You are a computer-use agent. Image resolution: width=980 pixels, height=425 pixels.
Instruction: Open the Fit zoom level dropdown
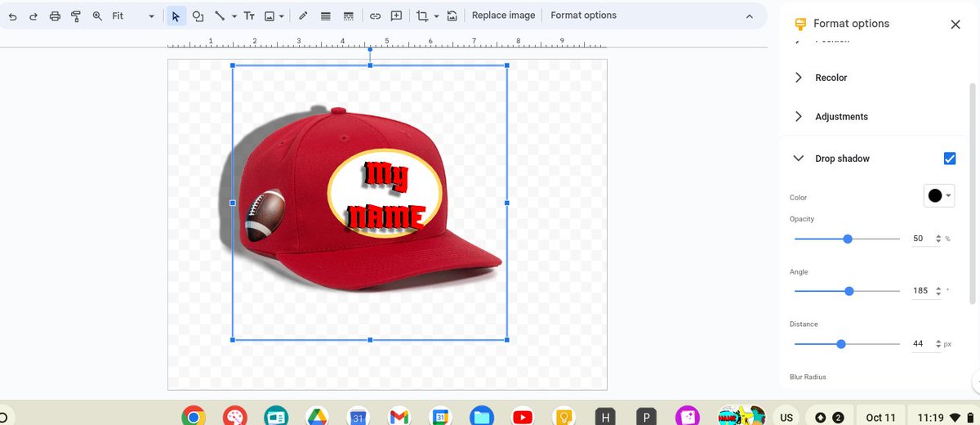(133, 16)
